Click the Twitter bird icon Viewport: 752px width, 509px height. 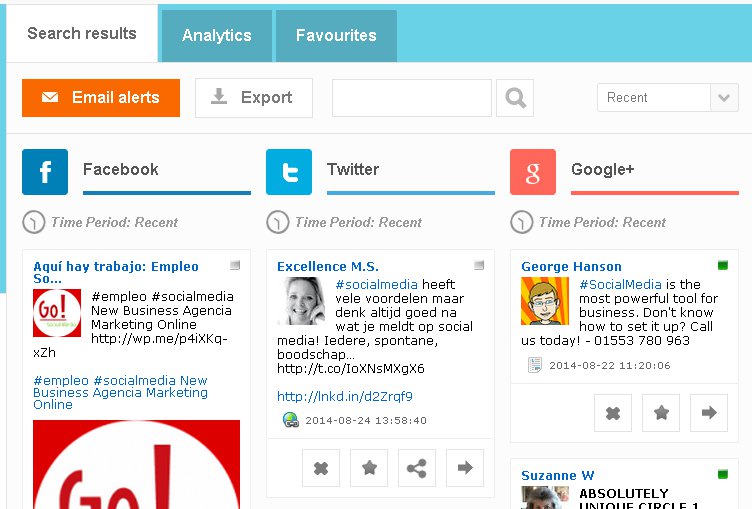coord(289,172)
